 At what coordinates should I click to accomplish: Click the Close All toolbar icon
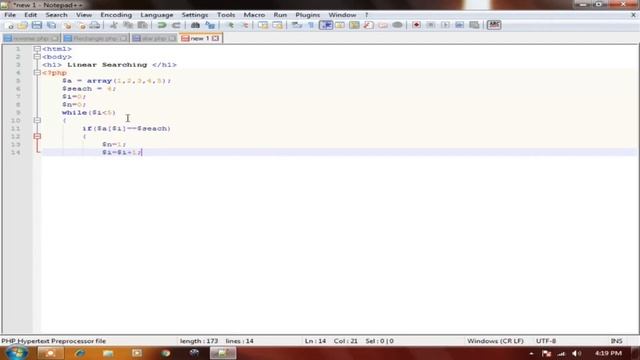click(x=82, y=25)
